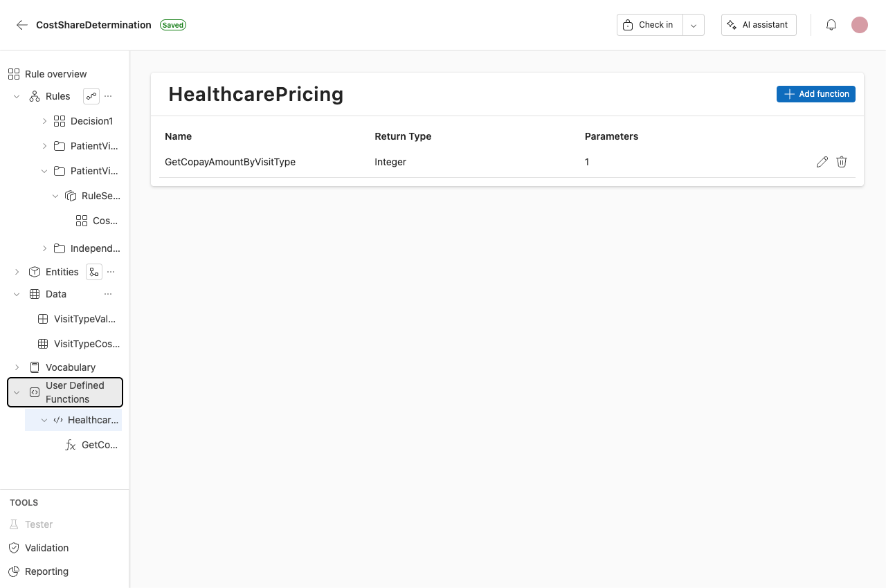Click the Entities diagram icon
The image size is (886, 588).
click(94, 272)
